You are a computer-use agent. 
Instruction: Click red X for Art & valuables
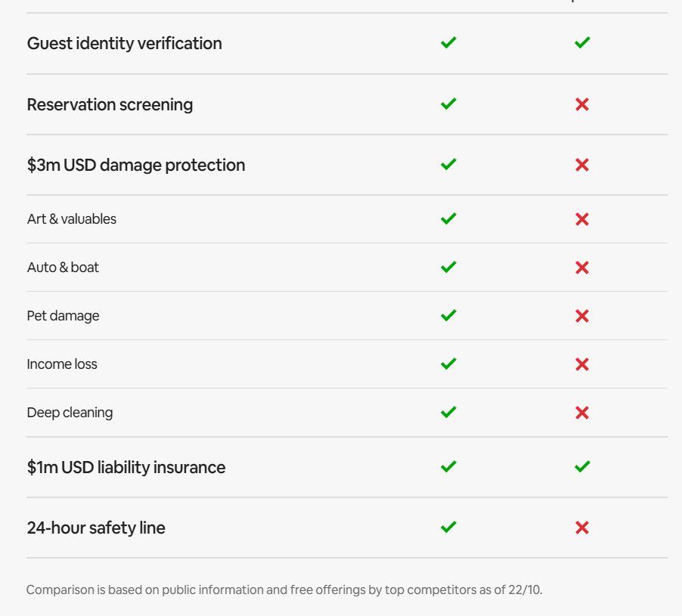[581, 219]
